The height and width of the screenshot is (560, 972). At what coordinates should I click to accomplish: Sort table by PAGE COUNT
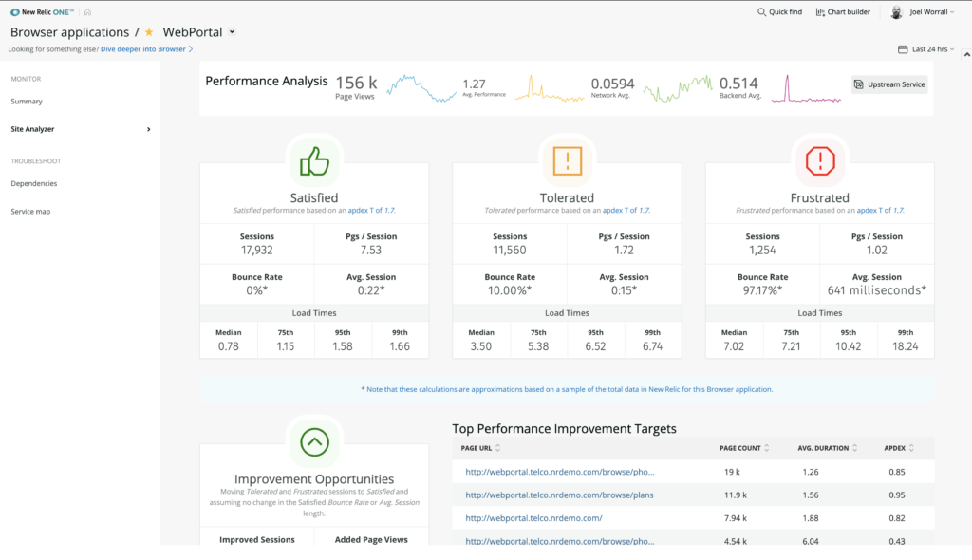tap(744, 448)
